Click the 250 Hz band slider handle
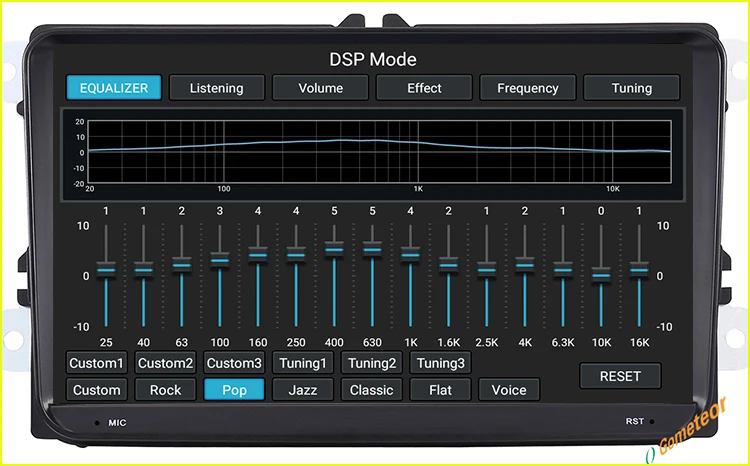The height and width of the screenshot is (466, 750). coord(296,255)
